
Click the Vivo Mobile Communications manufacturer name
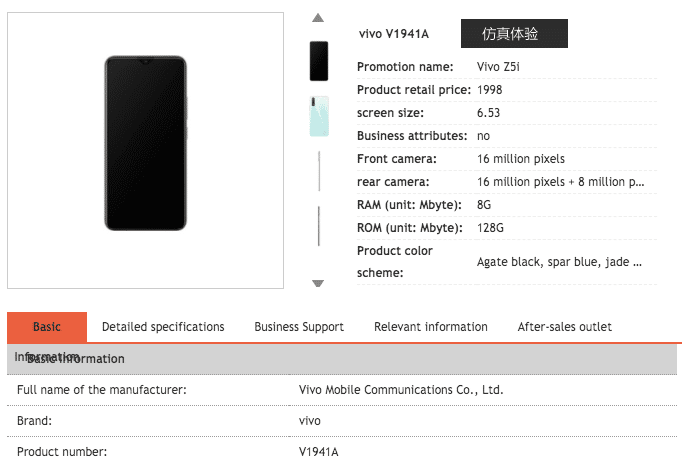[401, 390]
